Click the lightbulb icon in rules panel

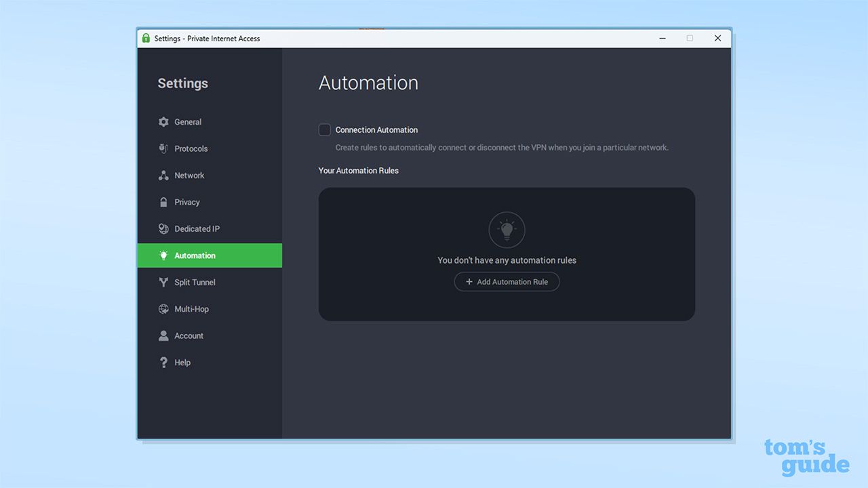[507, 230]
